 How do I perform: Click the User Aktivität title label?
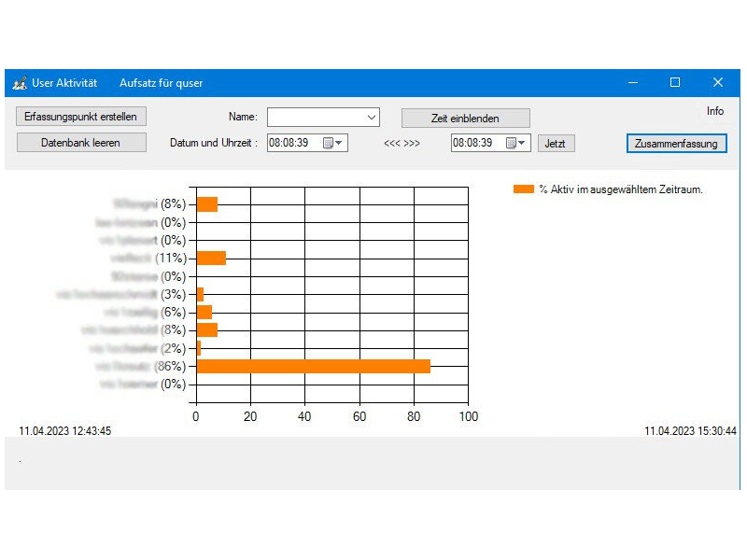pyautogui.click(x=64, y=82)
